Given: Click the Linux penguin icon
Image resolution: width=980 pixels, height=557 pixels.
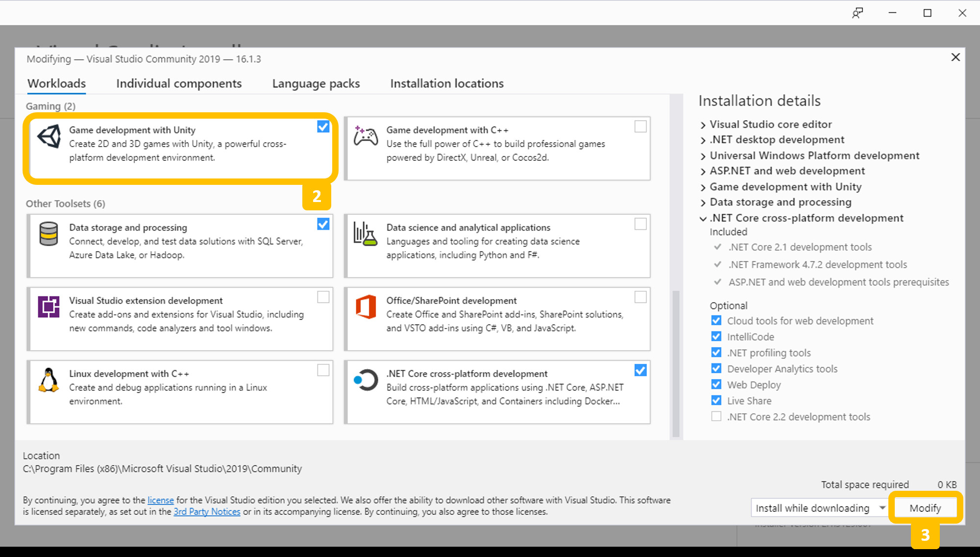Looking at the screenshot, I should [x=49, y=380].
